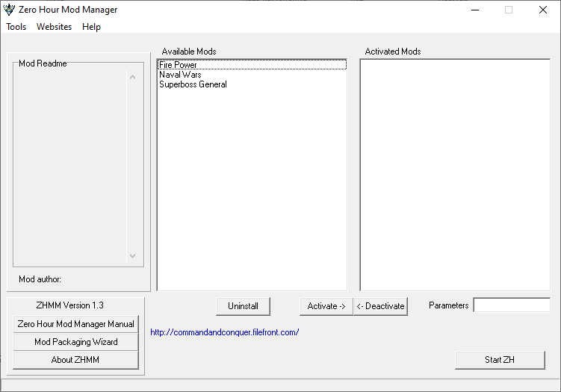Screen dimensions: 561x392
Task: Open the Zero Hour Mod Manager Manual
Action: click(76, 324)
